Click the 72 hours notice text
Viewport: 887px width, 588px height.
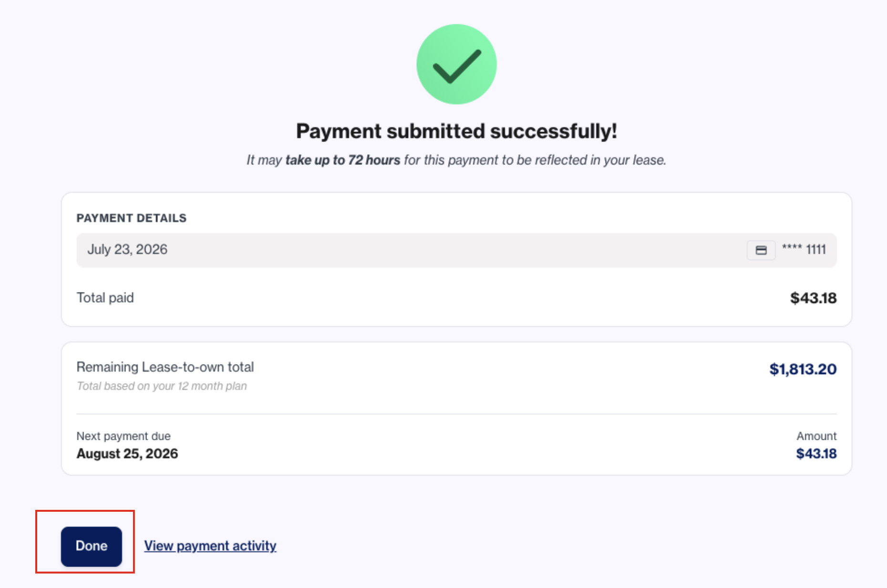point(456,160)
